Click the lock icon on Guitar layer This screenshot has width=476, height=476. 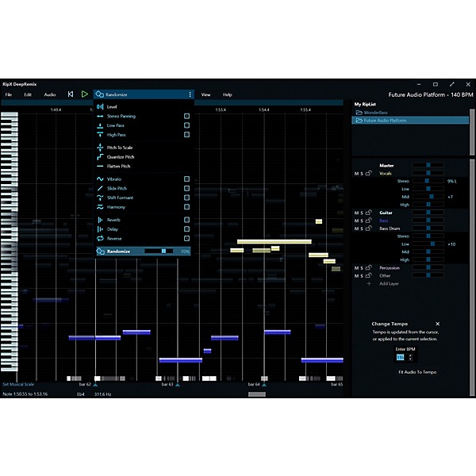[367, 213]
